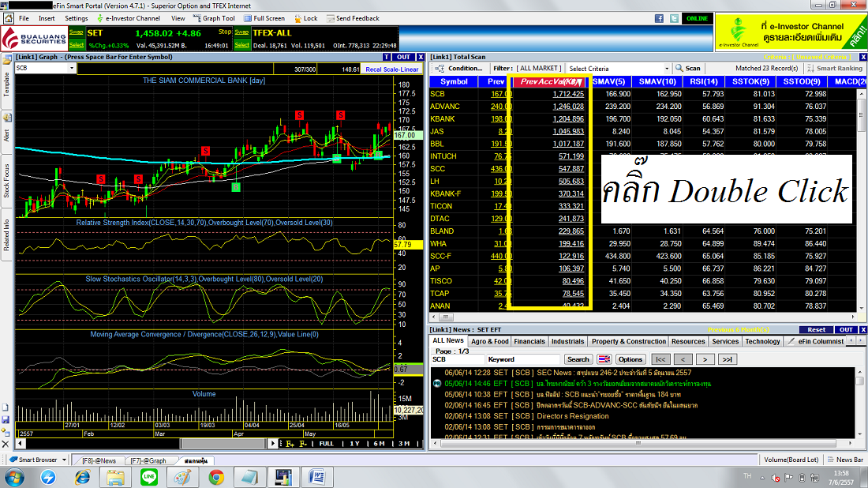Toggle the news language flag icon
868x488 pixels.
click(x=604, y=359)
